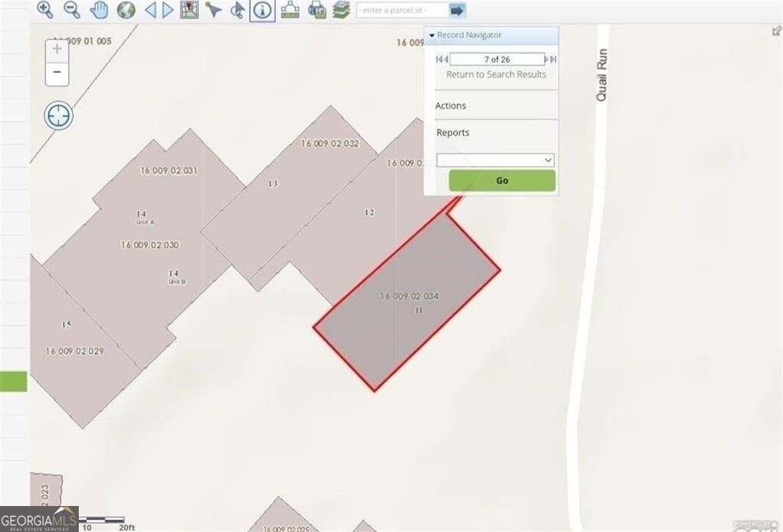Activate the pan hand tool
This screenshot has width=783, height=532.
tap(99, 10)
